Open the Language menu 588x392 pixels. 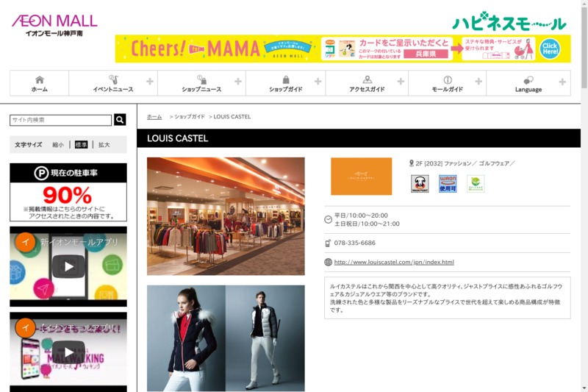pos(528,83)
